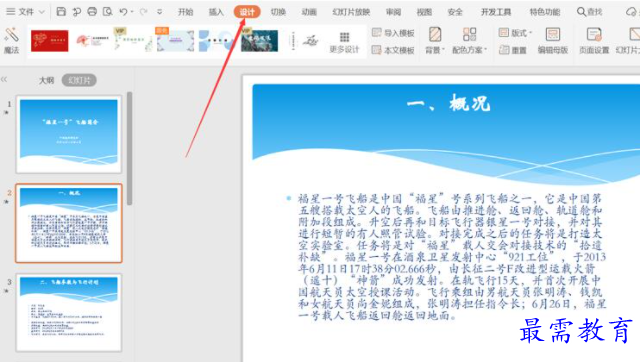
Task: Click the cloud sync icon
Action: pyautogui.click(x=632, y=12)
